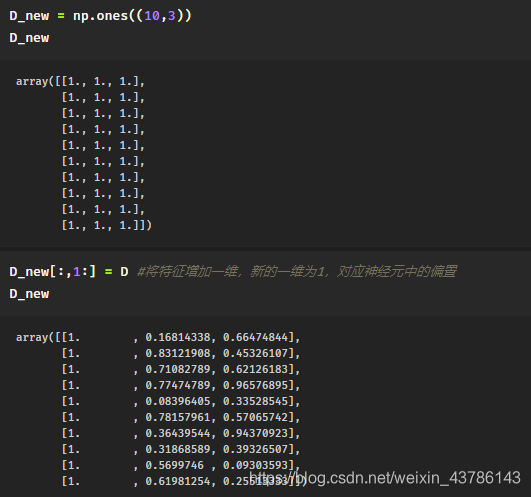
Task: Select the value 0.33528545
Action: (x=255, y=402)
